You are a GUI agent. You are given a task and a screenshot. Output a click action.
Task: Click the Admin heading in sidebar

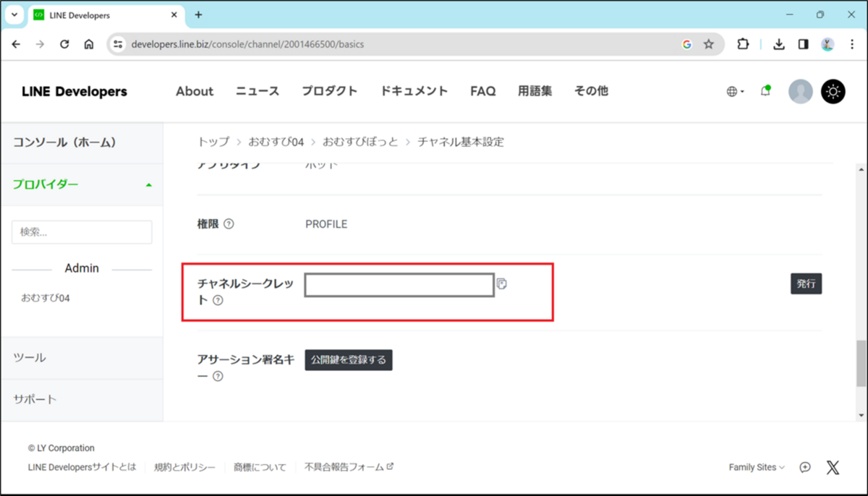coord(82,268)
